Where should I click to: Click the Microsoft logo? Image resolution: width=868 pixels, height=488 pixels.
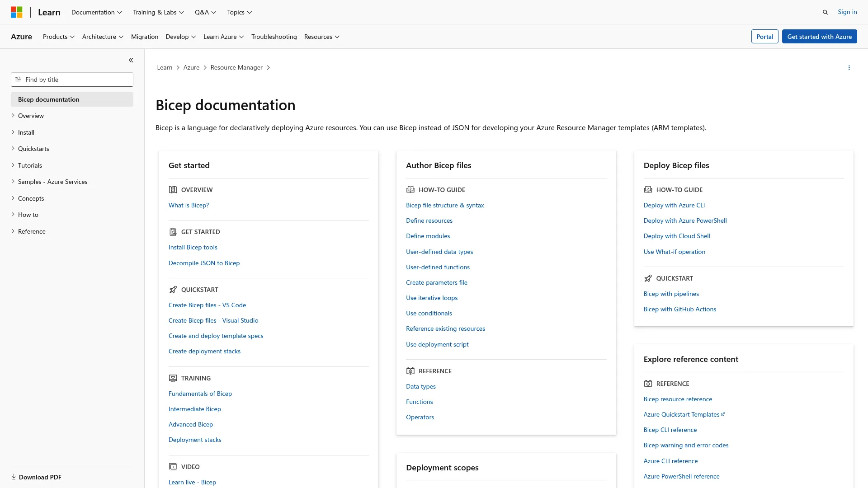pyautogui.click(x=17, y=12)
